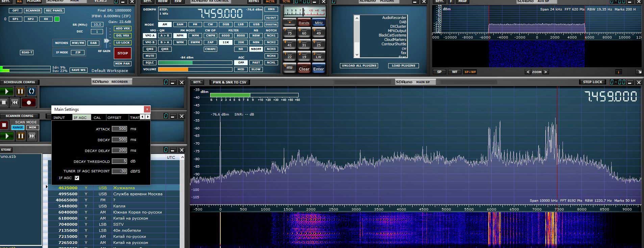Toggle the IF AGC checkbox
This screenshot has width=644, height=248.
pyautogui.click(x=77, y=178)
